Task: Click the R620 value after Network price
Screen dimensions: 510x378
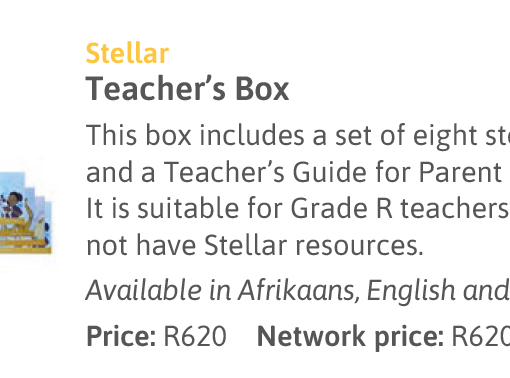Action: pyautogui.click(x=481, y=336)
